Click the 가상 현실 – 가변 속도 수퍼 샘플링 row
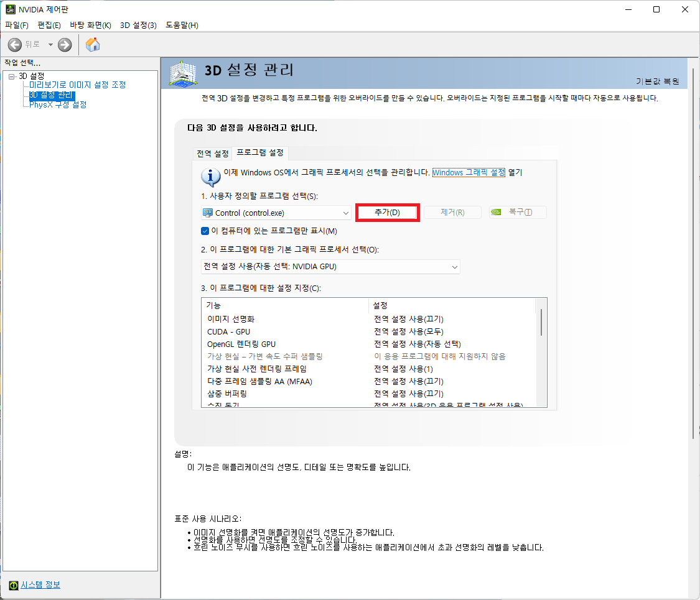 pyautogui.click(x=368, y=356)
